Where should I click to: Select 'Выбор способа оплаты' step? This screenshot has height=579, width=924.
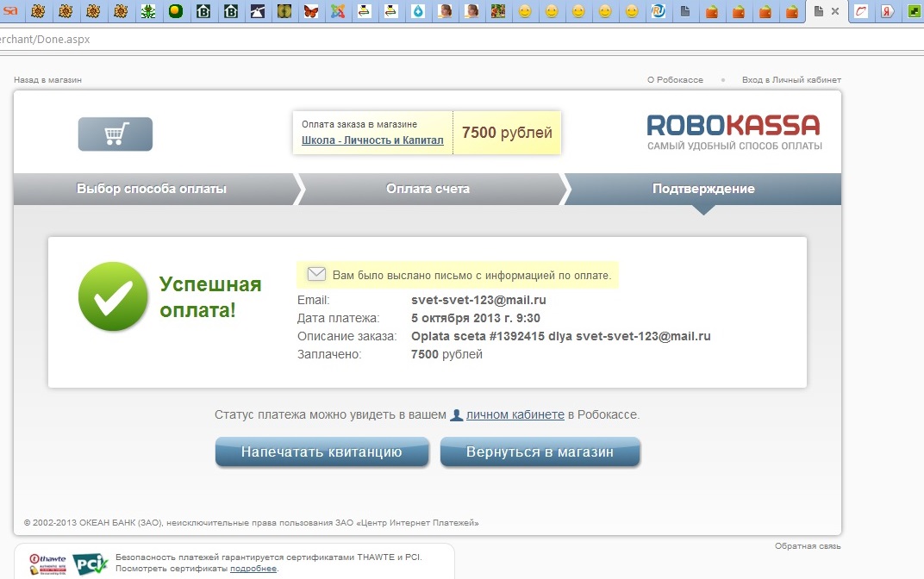[x=152, y=189]
